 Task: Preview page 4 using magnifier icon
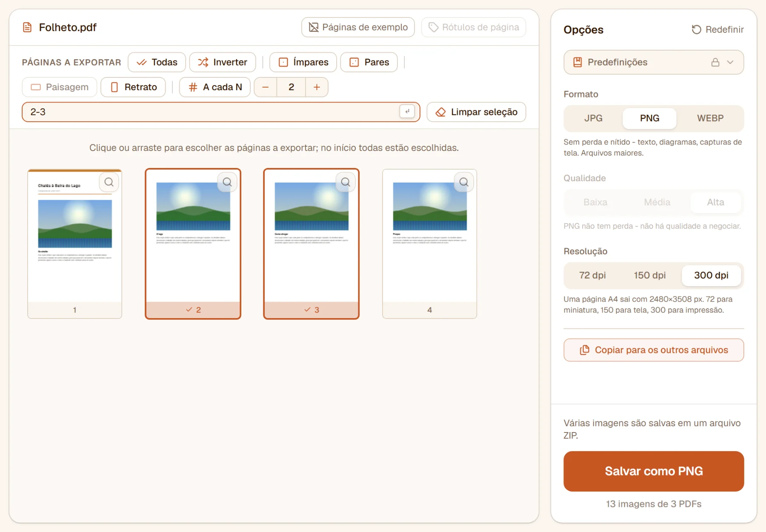[464, 182]
